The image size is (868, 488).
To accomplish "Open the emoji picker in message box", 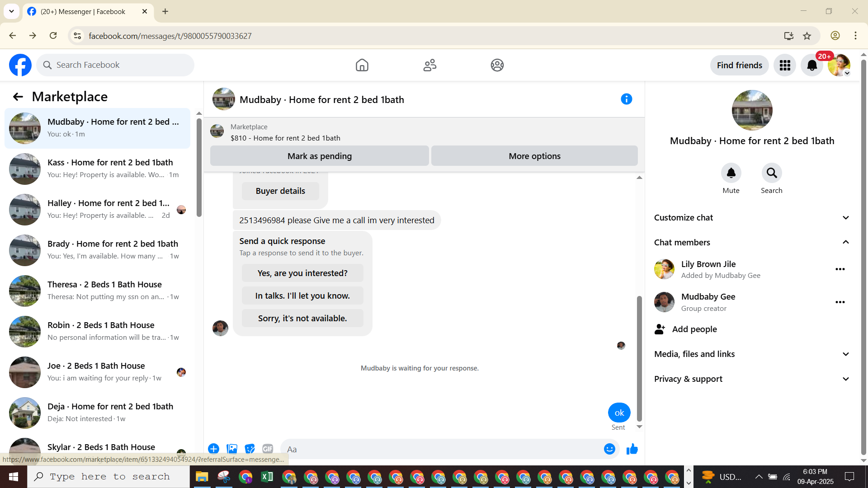I will point(609,449).
